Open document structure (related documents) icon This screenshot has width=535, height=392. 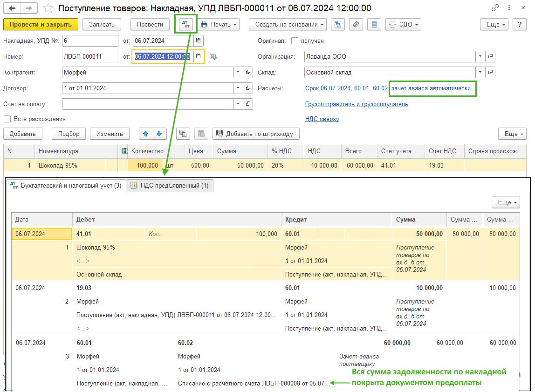pos(338,24)
